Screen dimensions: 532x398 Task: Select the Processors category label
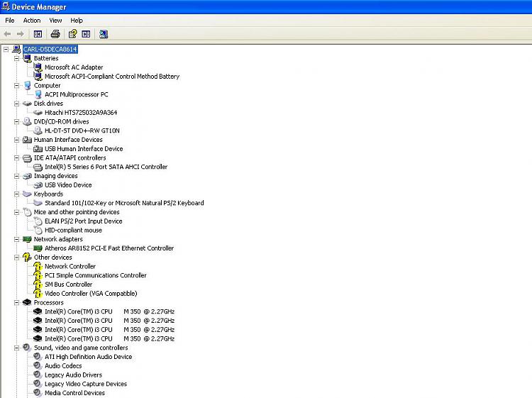tap(48, 303)
